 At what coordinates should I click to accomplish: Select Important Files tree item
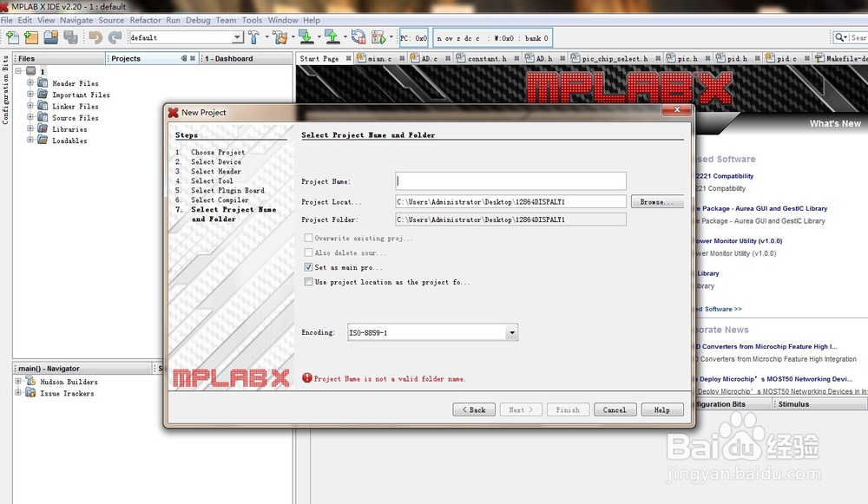pos(81,95)
